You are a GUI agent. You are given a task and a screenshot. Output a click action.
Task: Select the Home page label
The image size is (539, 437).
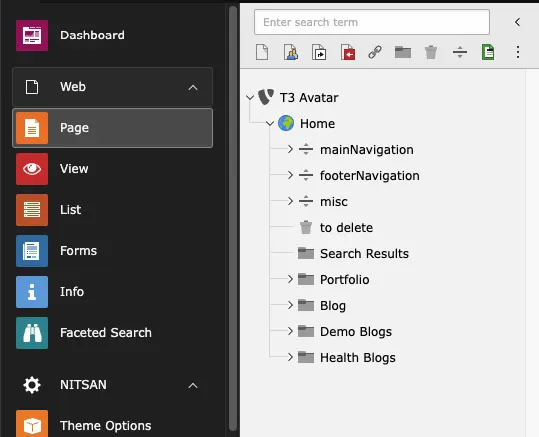[317, 123]
